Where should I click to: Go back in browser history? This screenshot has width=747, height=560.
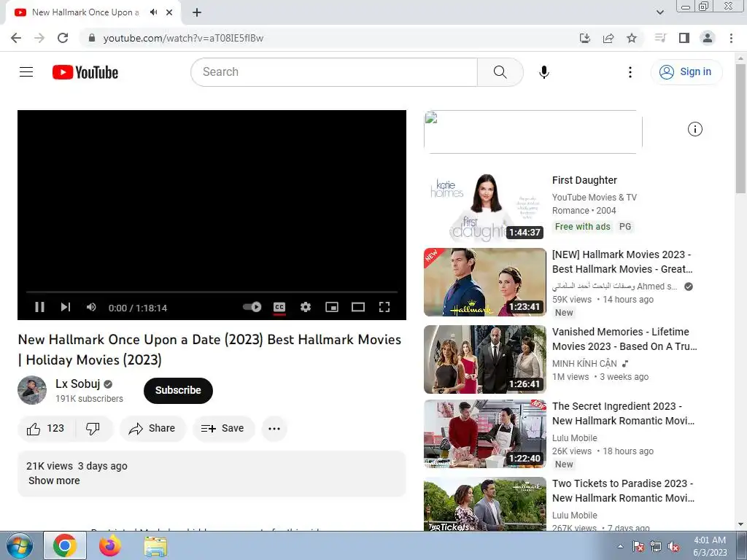(16, 38)
